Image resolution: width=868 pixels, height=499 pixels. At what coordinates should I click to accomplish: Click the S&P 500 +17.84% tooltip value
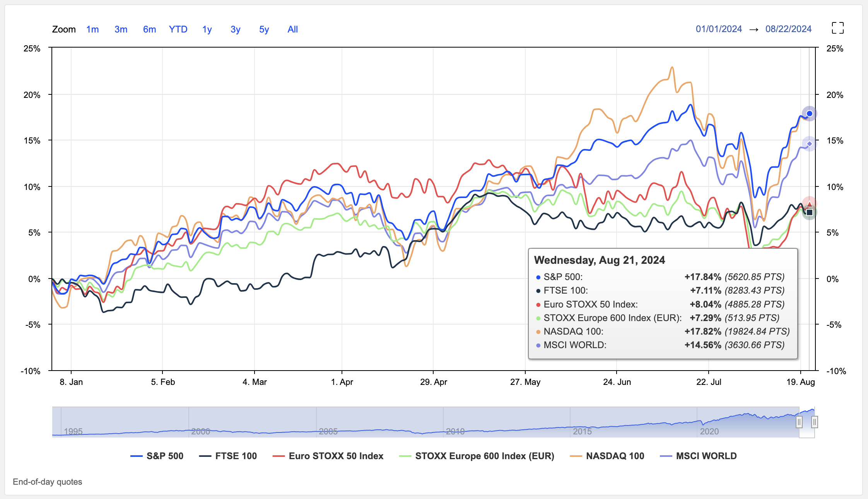point(703,277)
